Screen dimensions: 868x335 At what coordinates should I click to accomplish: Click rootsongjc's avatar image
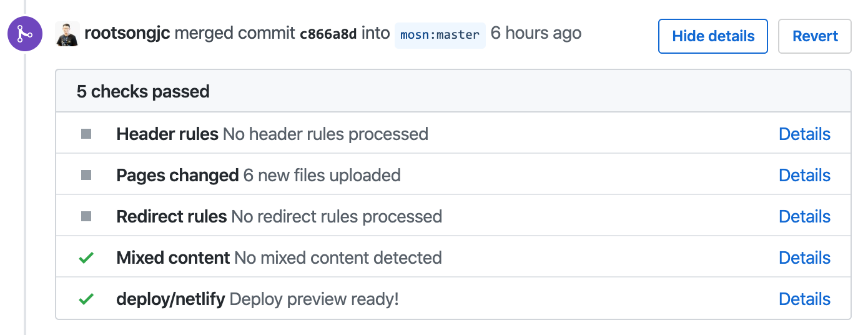(67, 34)
